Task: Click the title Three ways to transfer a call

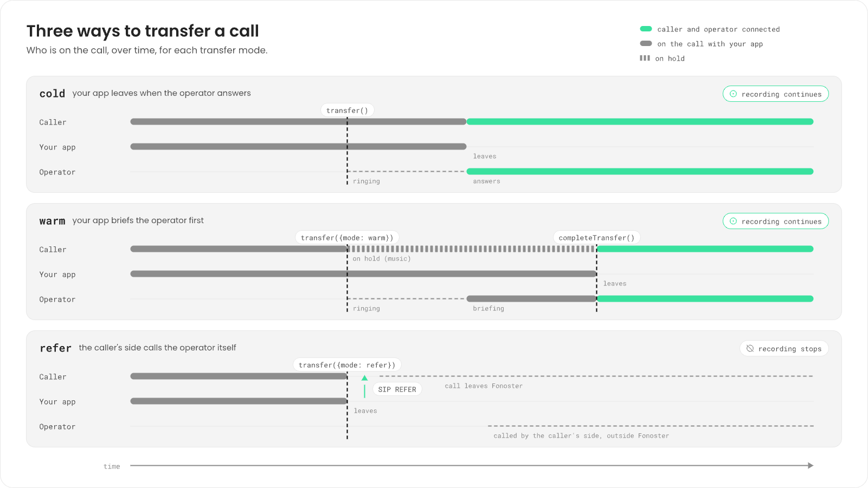Action: point(143,31)
